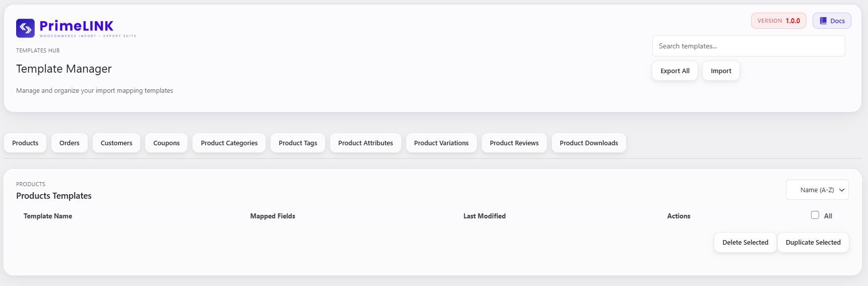Open the Product Variations tab
868x286 pixels.
[441, 143]
